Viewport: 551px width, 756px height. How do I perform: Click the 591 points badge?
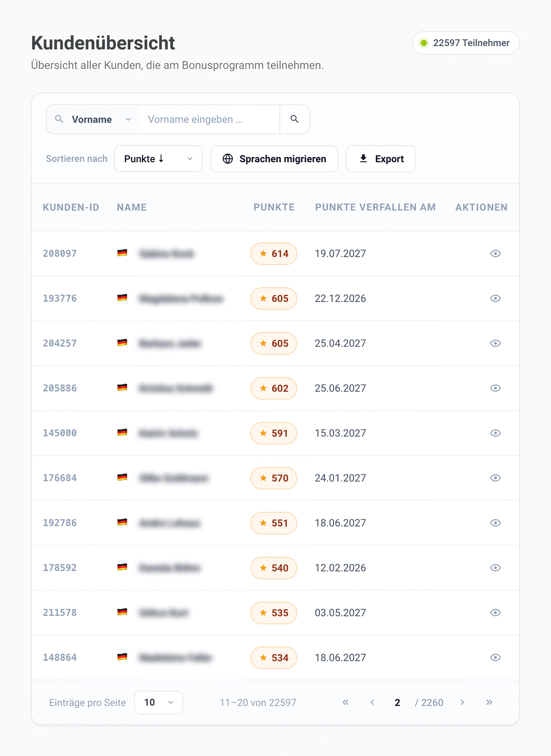click(274, 433)
